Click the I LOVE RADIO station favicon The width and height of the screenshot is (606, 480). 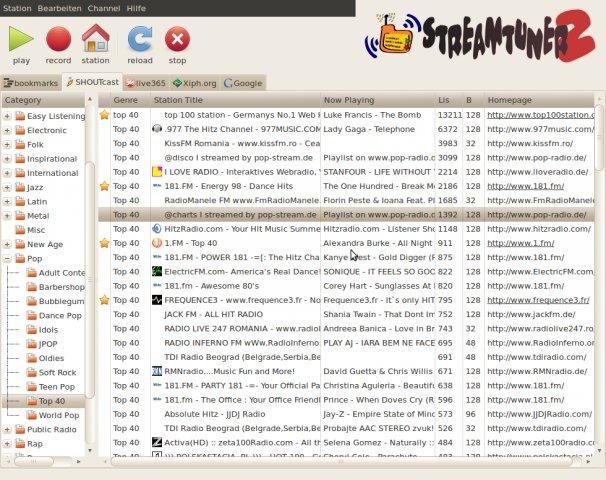[x=157, y=172]
